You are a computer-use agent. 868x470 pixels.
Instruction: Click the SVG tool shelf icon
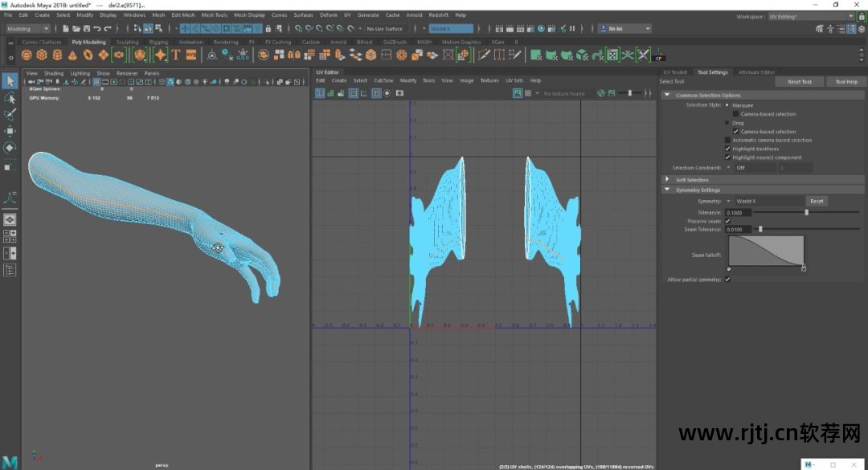pos(191,55)
